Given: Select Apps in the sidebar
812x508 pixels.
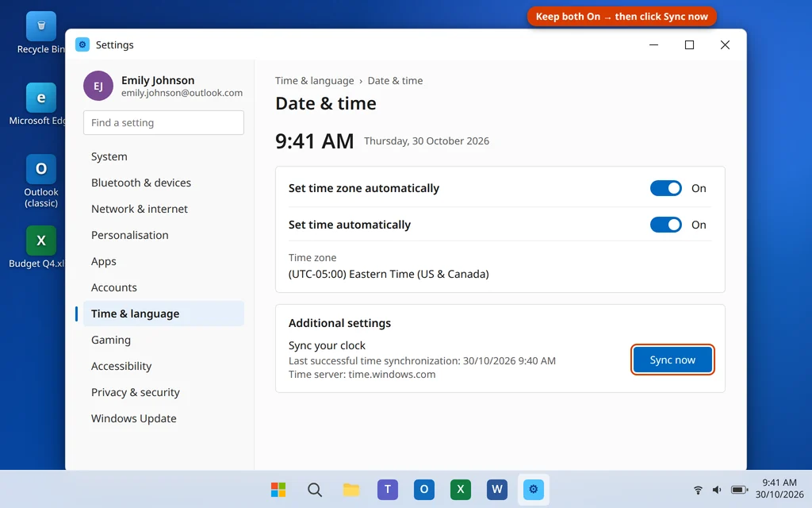Looking at the screenshot, I should click(163, 261).
